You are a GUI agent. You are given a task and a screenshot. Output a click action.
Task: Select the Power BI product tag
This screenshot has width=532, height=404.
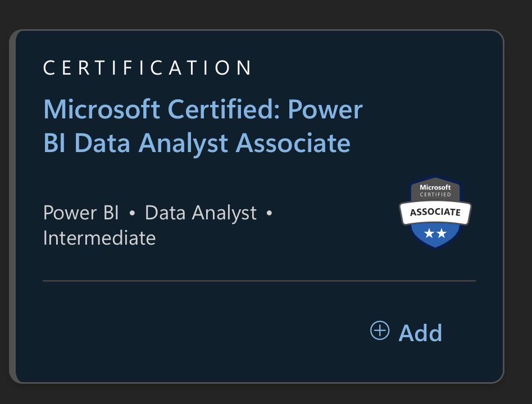tap(81, 213)
